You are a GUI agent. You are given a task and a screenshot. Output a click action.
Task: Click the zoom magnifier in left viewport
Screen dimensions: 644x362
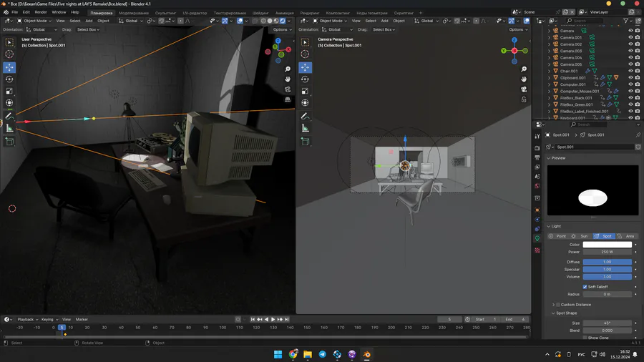(x=288, y=69)
